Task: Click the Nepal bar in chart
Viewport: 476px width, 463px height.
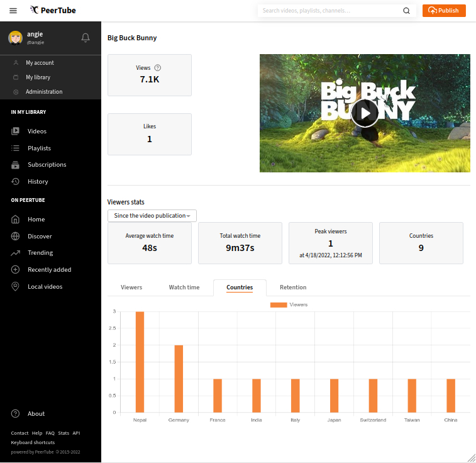Action: [x=140, y=362]
